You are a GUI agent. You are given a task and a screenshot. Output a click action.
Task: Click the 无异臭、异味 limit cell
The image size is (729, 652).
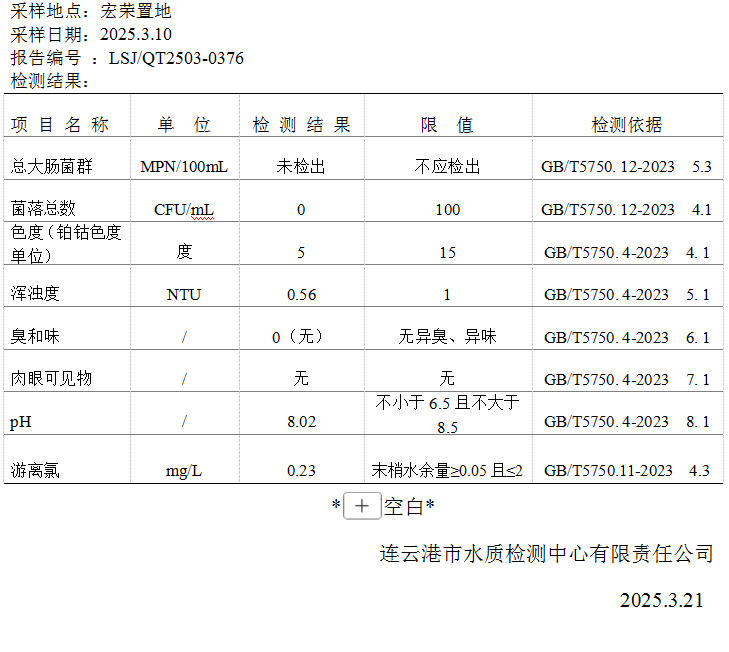click(447, 337)
